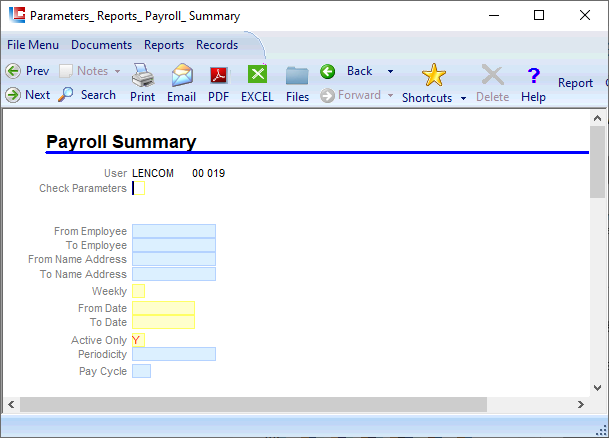The width and height of the screenshot is (609, 438).
Task: Click the Next text label
Action: click(38, 95)
